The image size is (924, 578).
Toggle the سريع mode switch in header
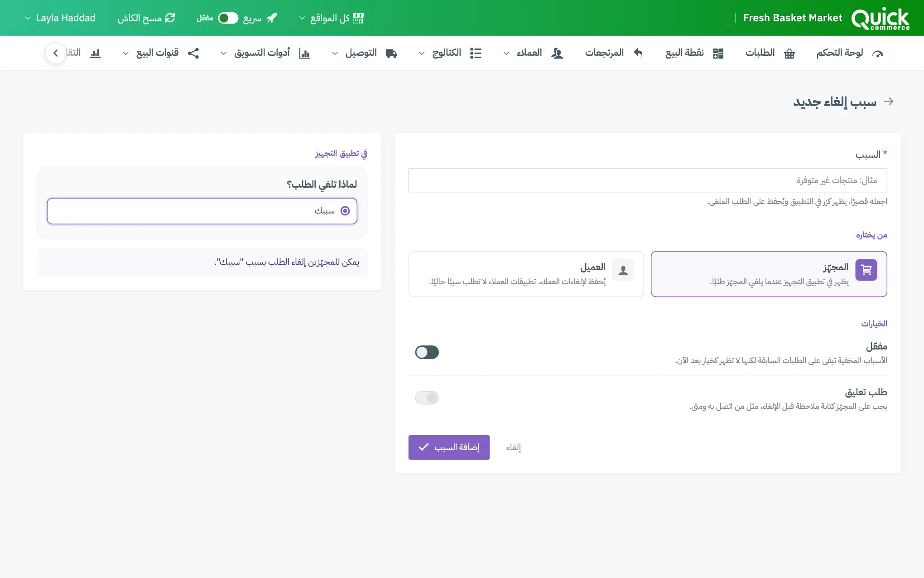point(228,18)
